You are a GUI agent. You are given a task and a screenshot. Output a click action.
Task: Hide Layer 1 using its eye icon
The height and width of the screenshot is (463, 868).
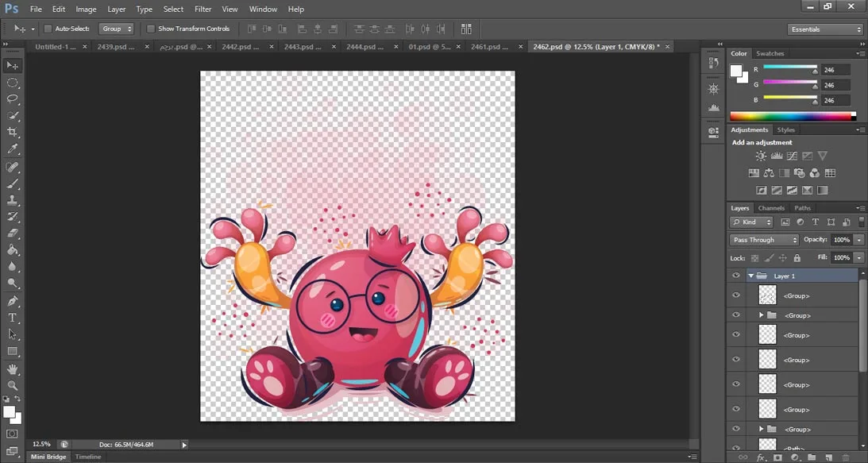point(735,276)
